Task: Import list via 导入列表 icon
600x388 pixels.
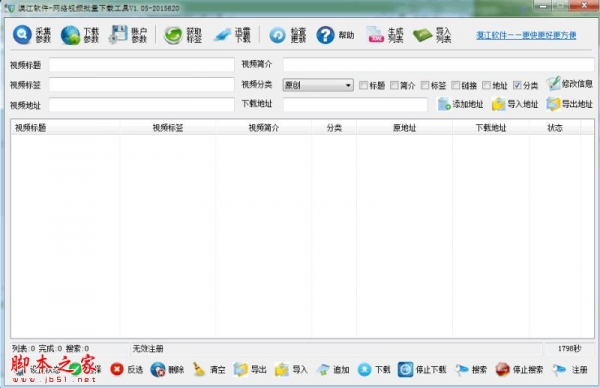Action: [x=422, y=35]
